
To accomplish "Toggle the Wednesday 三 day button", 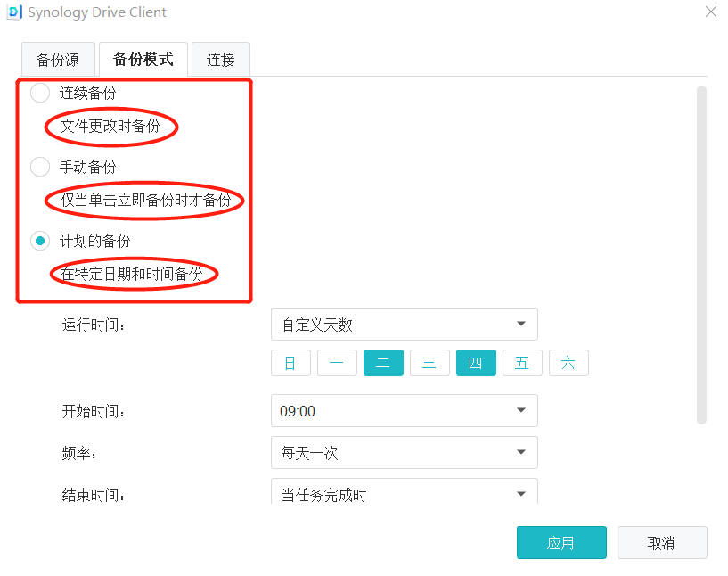I will coord(429,363).
